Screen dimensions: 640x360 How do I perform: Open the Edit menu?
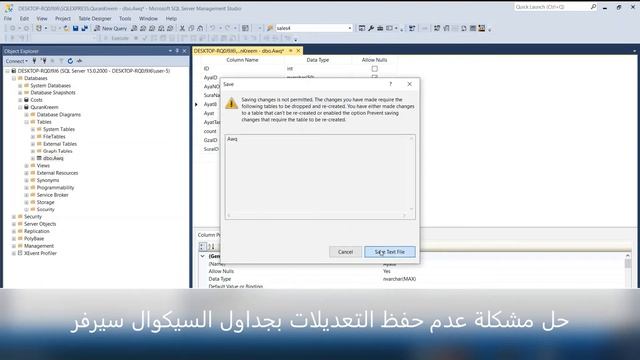[x=24, y=18]
